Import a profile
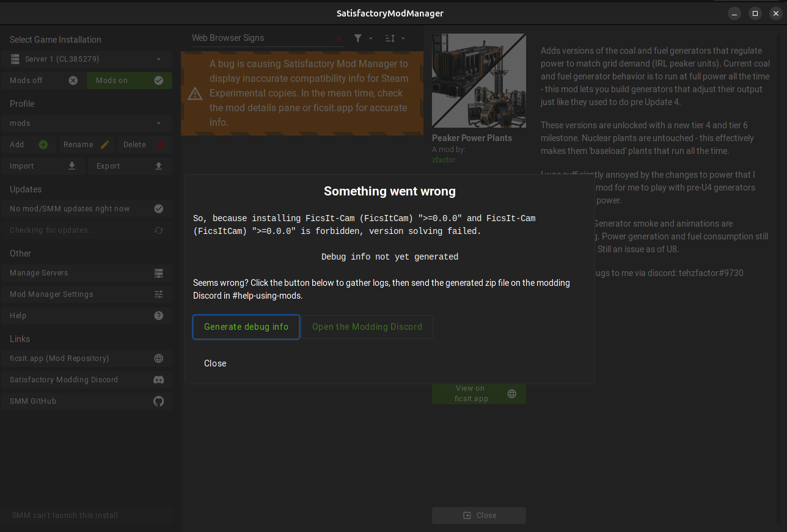The image size is (787, 532). (x=43, y=166)
